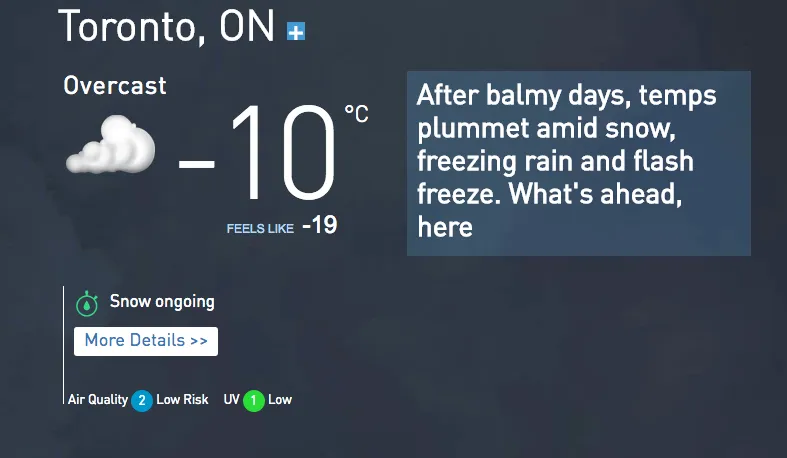Add Toronto with the blue plus icon
Viewport: 787px width, 458px height.
(x=296, y=31)
